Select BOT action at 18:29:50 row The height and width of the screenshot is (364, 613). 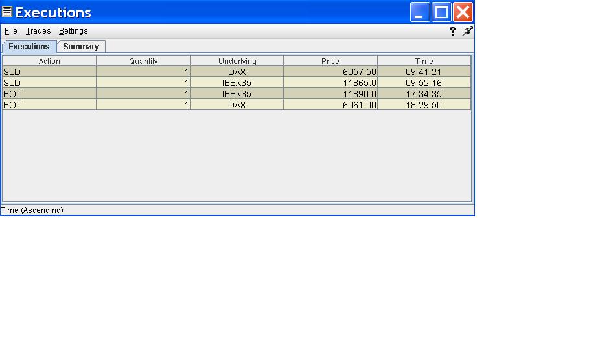click(49, 105)
